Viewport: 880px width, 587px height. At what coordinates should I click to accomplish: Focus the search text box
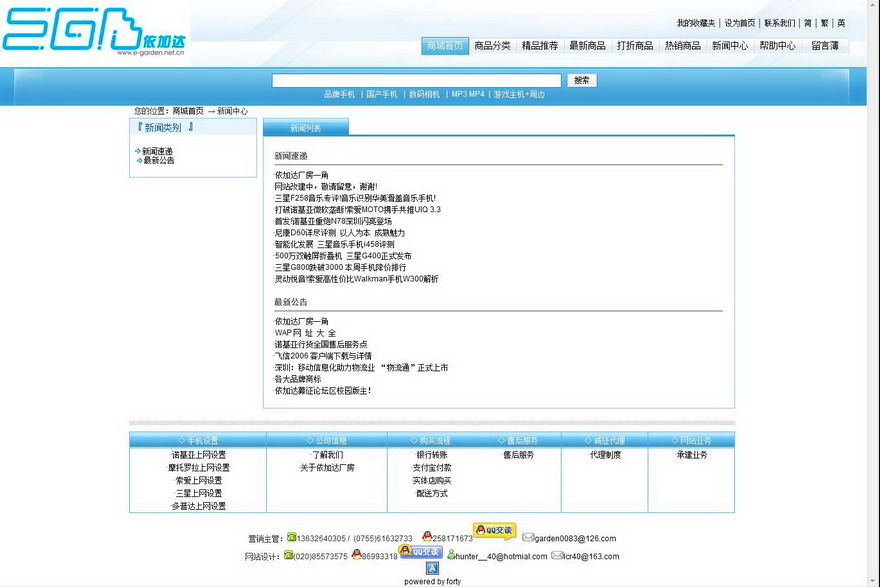416,80
